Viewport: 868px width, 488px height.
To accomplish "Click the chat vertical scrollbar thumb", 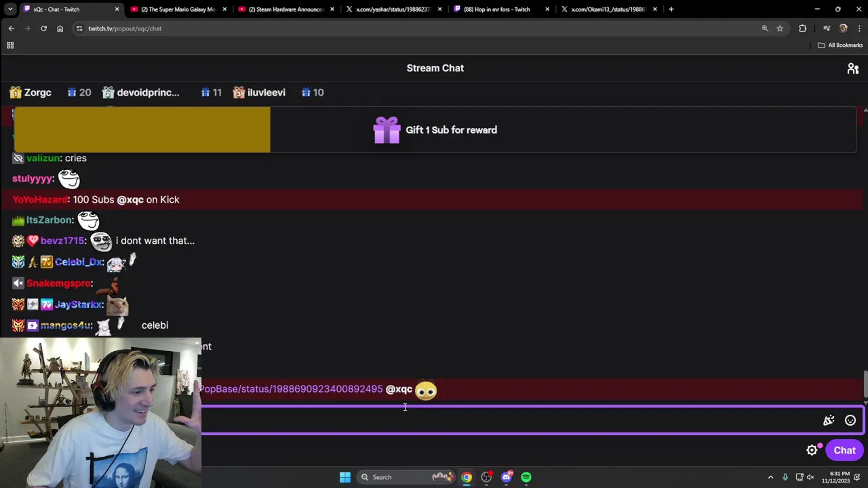I will (865, 384).
